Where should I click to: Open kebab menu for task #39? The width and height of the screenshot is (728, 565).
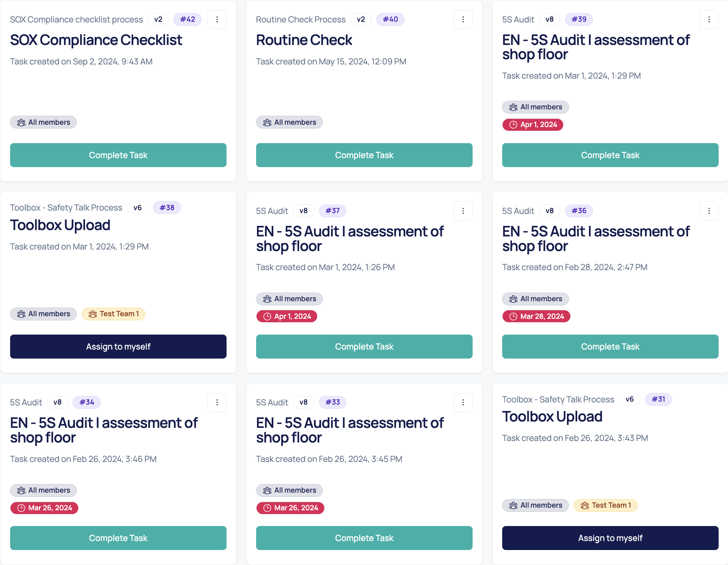point(709,19)
